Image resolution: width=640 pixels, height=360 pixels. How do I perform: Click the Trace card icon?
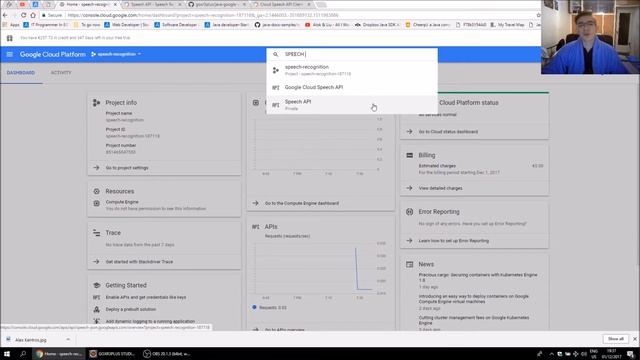point(96,233)
